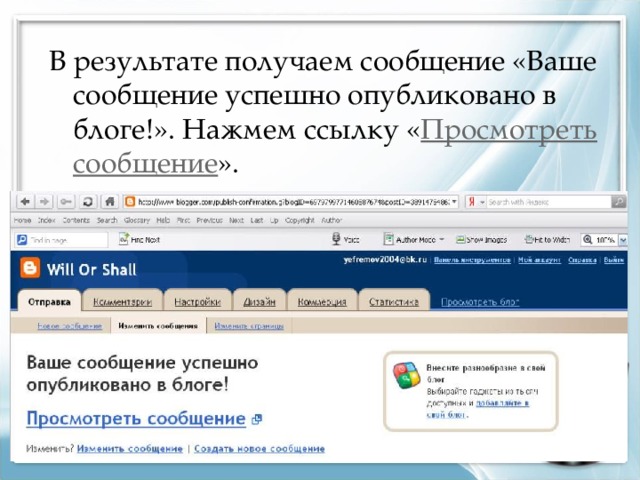Viewport: 640px width, 480px height.
Task: Click Up in the navigation bar
Action: (274, 220)
